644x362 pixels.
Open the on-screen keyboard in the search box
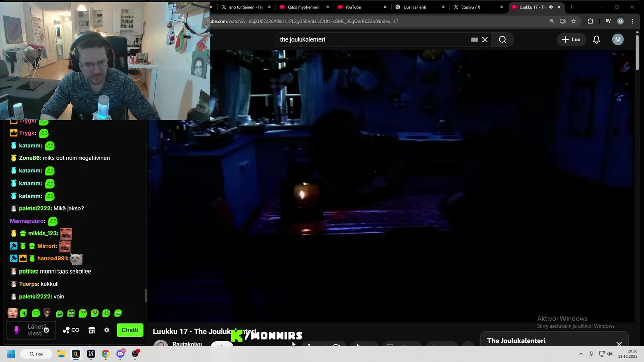coord(474,40)
